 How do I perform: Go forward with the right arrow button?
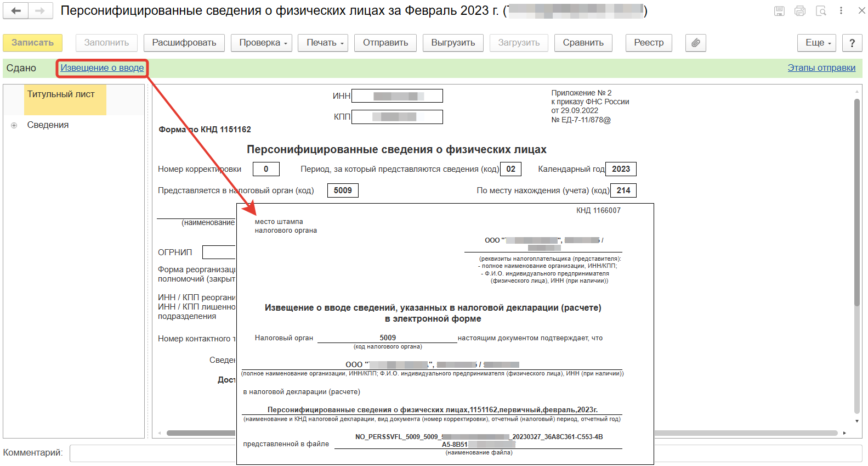coord(41,11)
